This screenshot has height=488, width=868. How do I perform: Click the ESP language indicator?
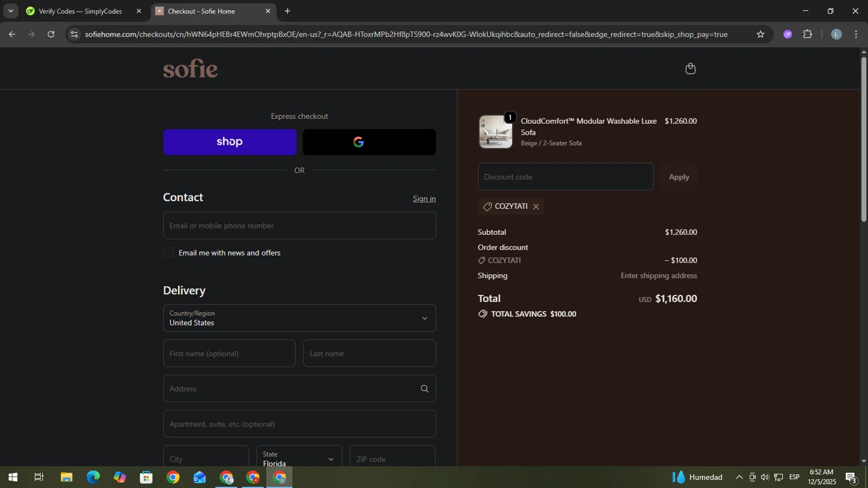coord(795,477)
